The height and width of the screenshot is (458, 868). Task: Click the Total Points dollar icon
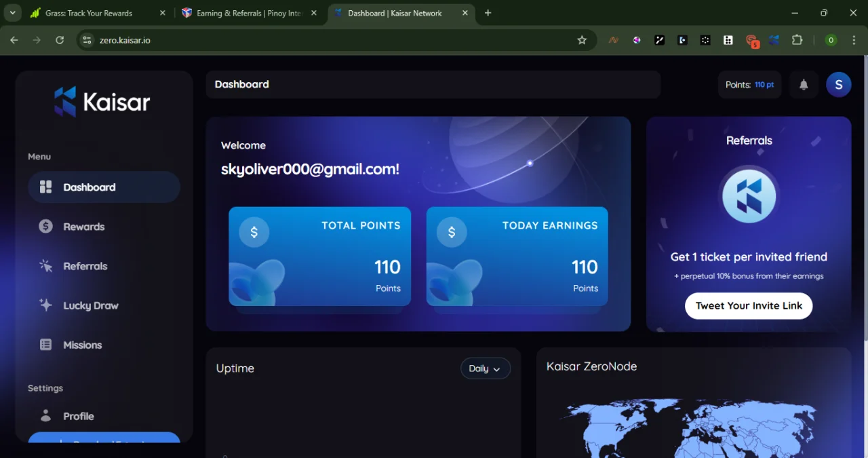[254, 232]
